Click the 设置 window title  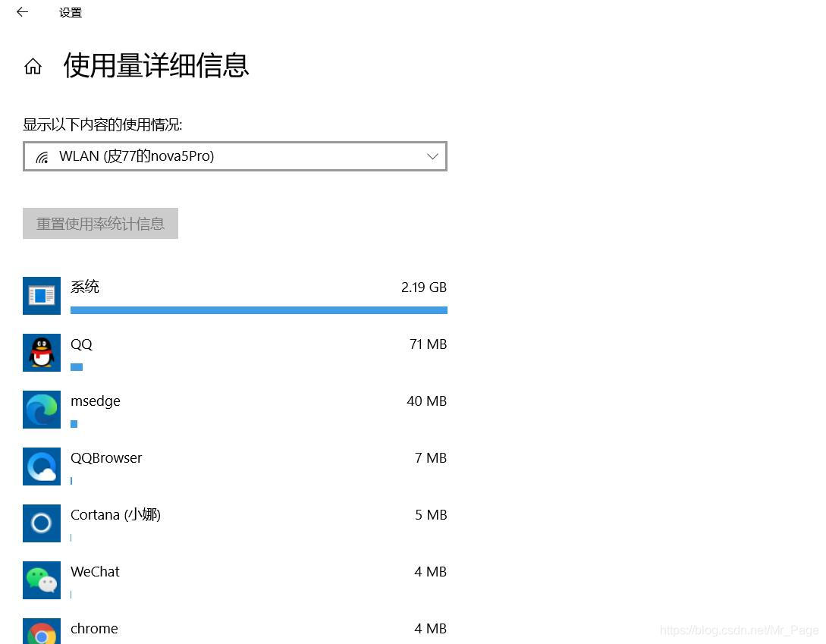coord(71,13)
